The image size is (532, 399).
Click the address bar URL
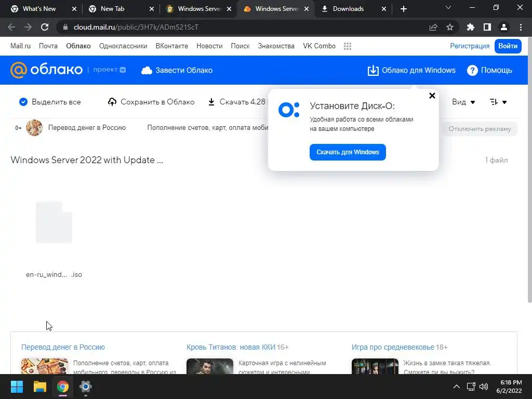136,27
